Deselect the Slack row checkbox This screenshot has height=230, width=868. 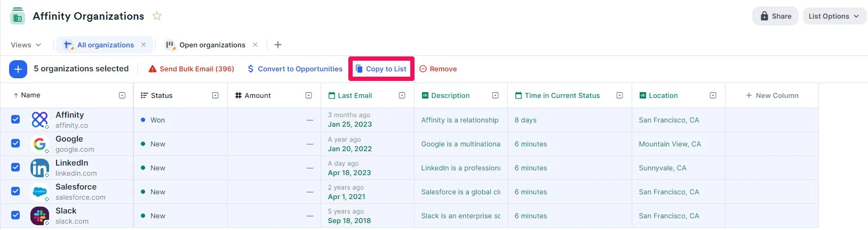click(x=15, y=215)
